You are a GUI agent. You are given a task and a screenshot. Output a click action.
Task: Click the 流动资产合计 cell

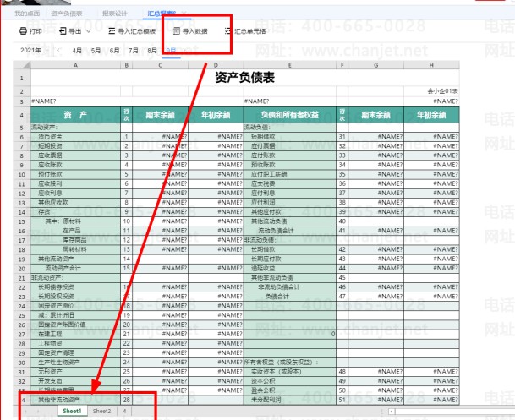(75, 268)
